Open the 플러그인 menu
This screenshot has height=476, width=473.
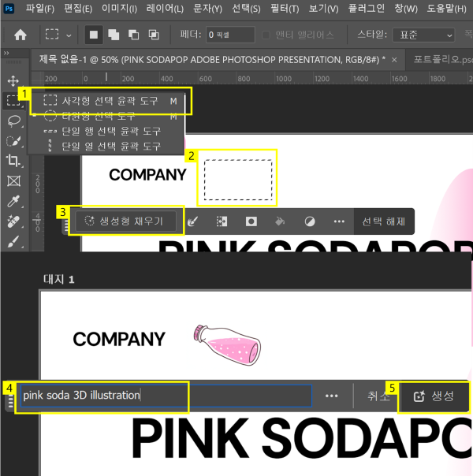tap(366, 9)
